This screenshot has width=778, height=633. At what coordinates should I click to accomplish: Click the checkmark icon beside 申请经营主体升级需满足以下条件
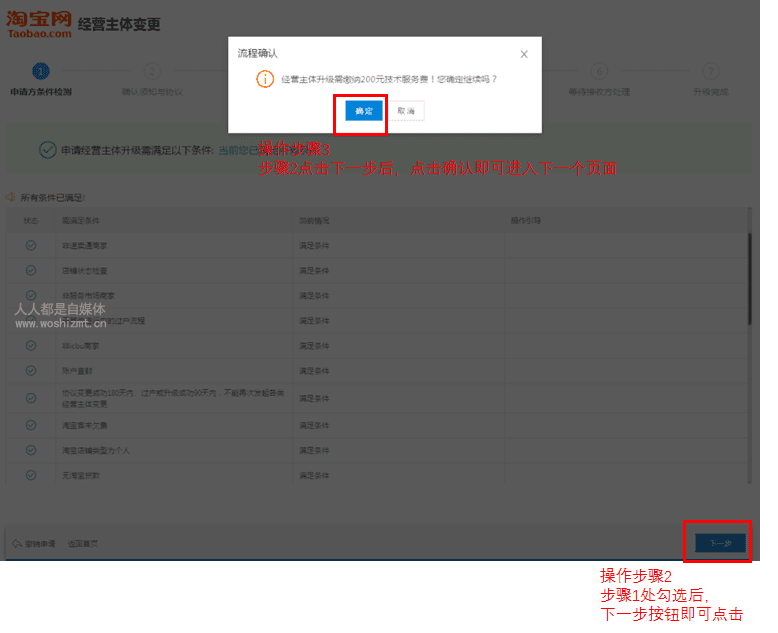[47, 150]
